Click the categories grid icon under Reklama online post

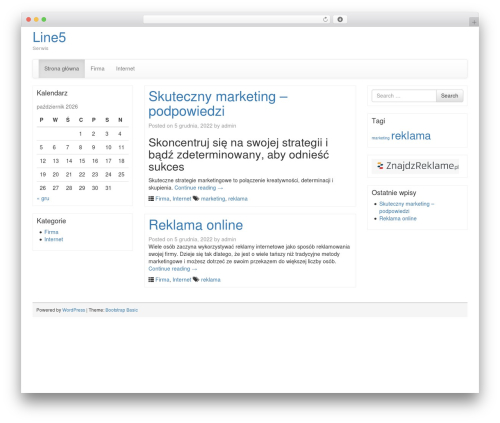[x=151, y=280]
